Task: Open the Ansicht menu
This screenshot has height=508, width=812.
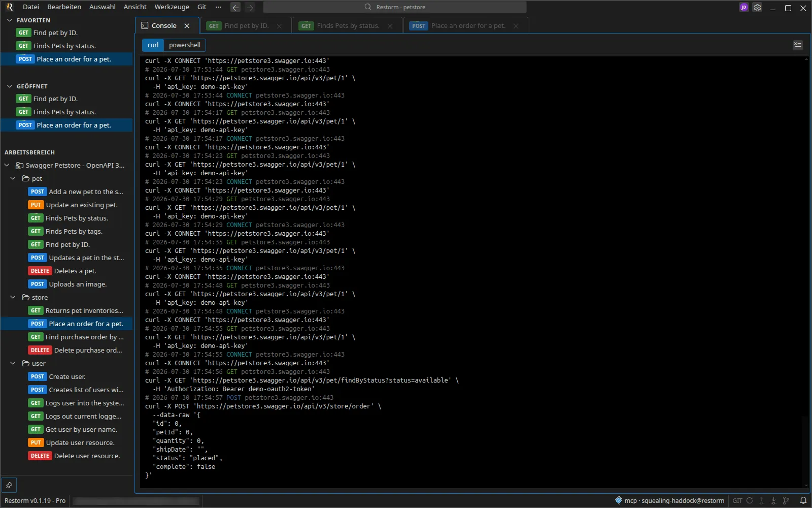Action: pos(135,7)
